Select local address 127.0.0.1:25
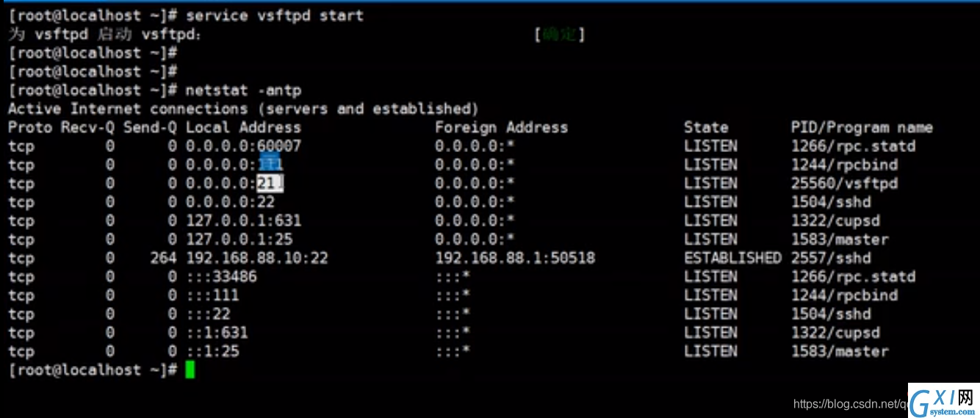This screenshot has width=980, height=418. point(239,239)
